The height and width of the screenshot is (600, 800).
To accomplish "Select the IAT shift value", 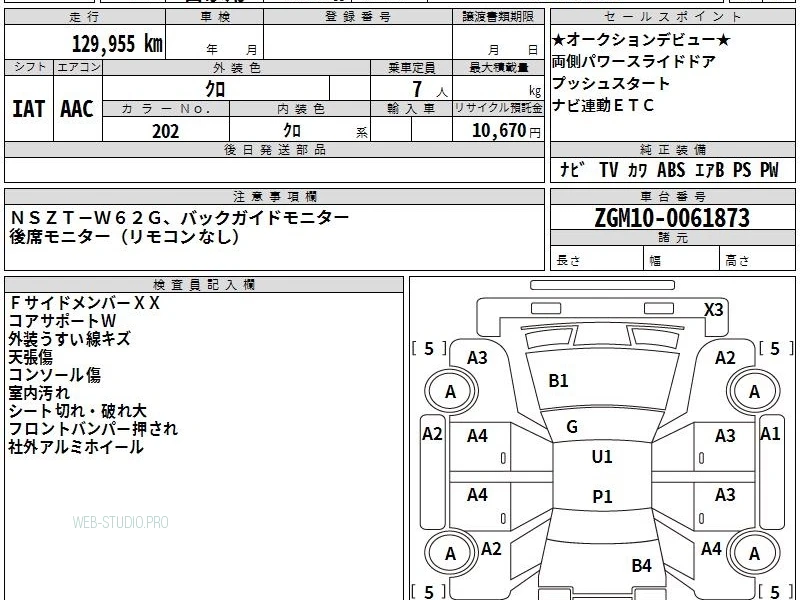I will pyautogui.click(x=29, y=109).
